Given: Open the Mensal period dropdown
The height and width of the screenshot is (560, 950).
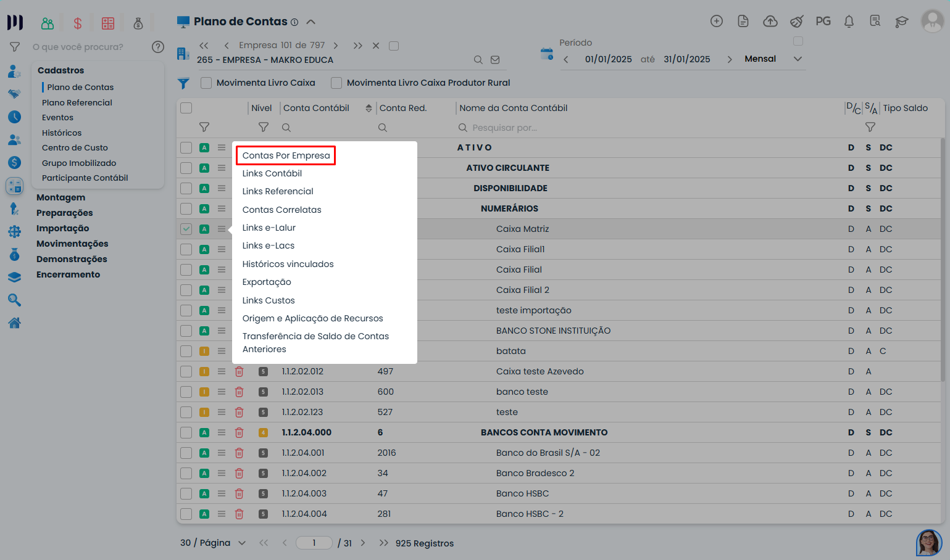Looking at the screenshot, I should tap(773, 59).
